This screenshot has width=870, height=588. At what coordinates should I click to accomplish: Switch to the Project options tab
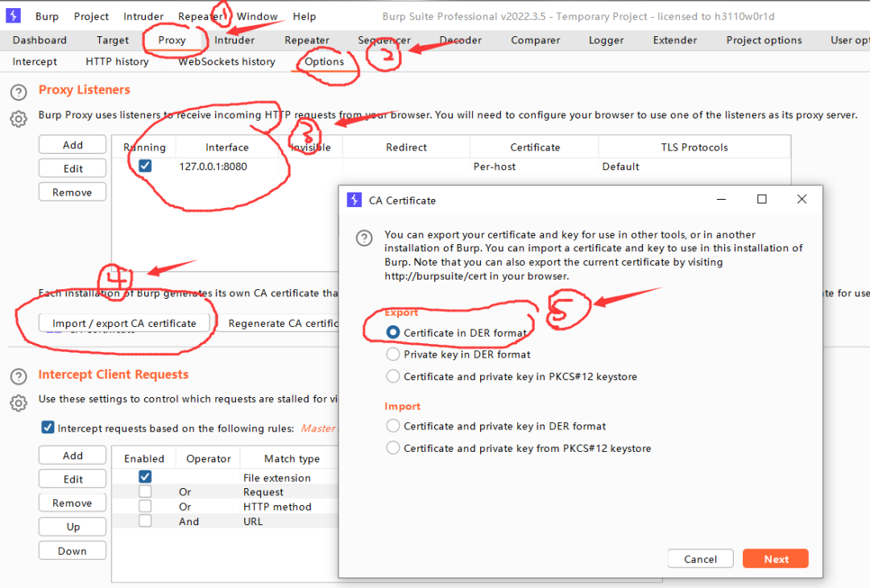point(764,40)
